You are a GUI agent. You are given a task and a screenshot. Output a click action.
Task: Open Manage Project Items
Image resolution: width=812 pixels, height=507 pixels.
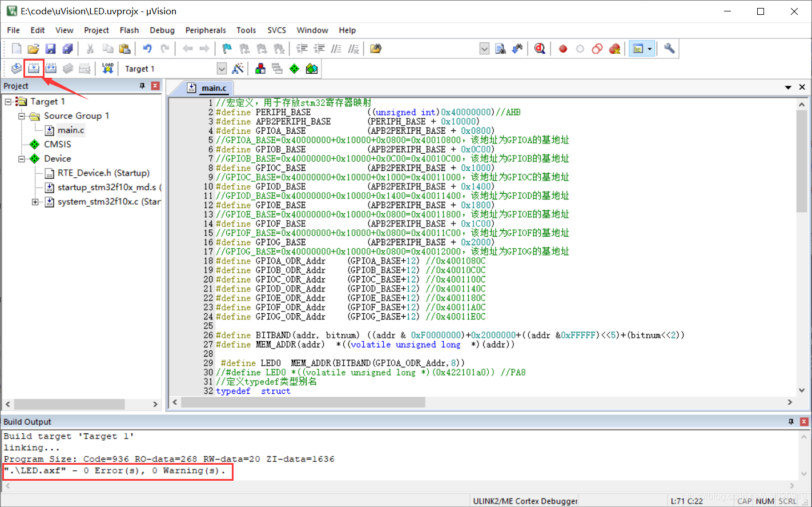[260, 69]
